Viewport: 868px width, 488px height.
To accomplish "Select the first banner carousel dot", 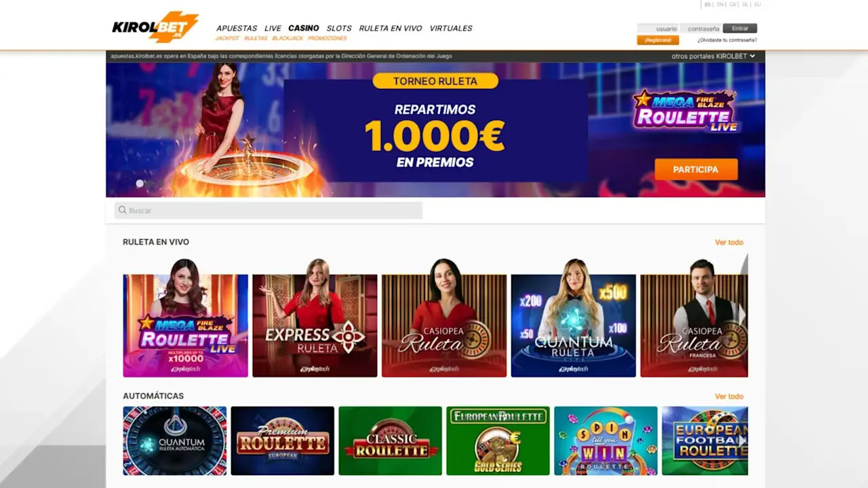I will (x=140, y=184).
